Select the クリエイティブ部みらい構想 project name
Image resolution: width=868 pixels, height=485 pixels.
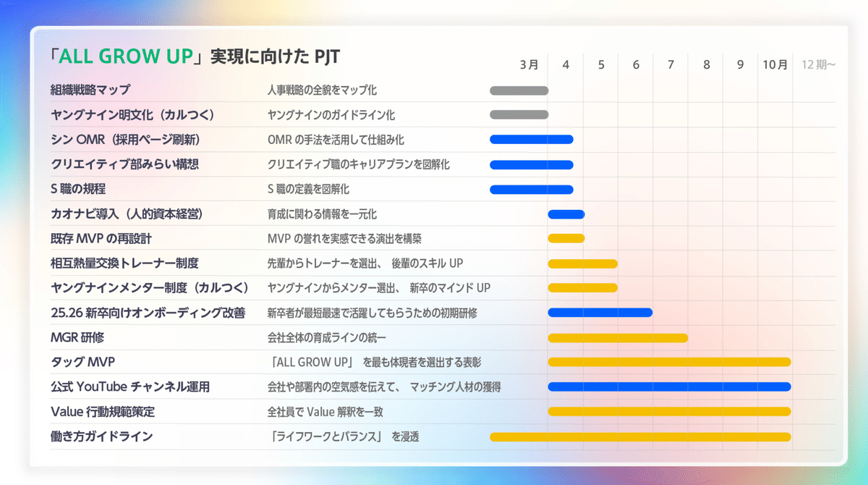pos(114,164)
